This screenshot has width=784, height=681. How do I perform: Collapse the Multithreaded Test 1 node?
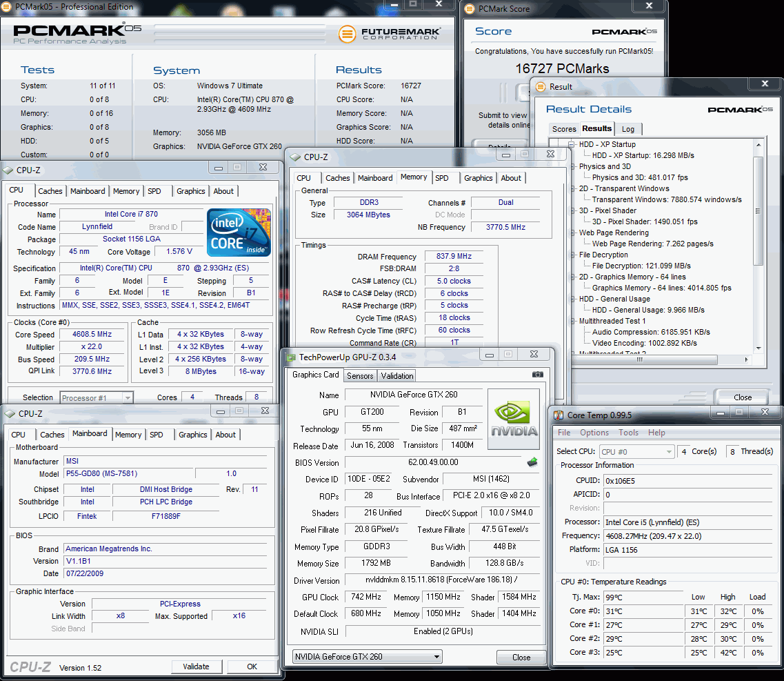coord(572,321)
